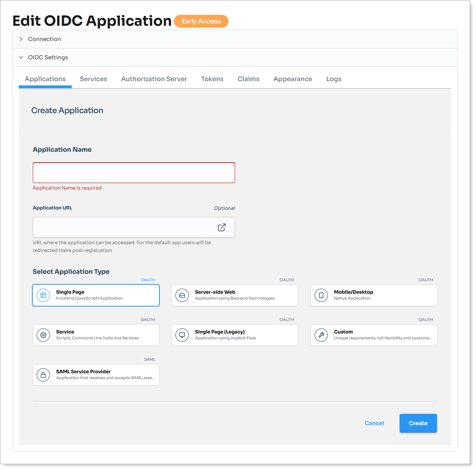This screenshot has width=476, height=470.
Task: Click the monitor icon on Single Page (Legacy)
Action: (x=182, y=335)
